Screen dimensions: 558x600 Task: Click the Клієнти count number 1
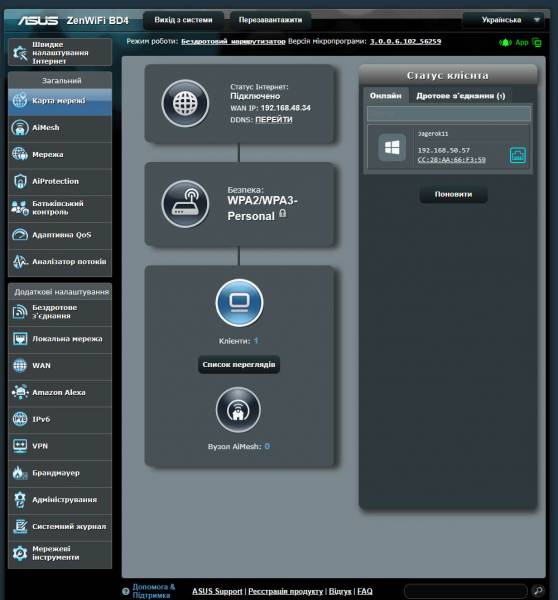(x=256, y=341)
